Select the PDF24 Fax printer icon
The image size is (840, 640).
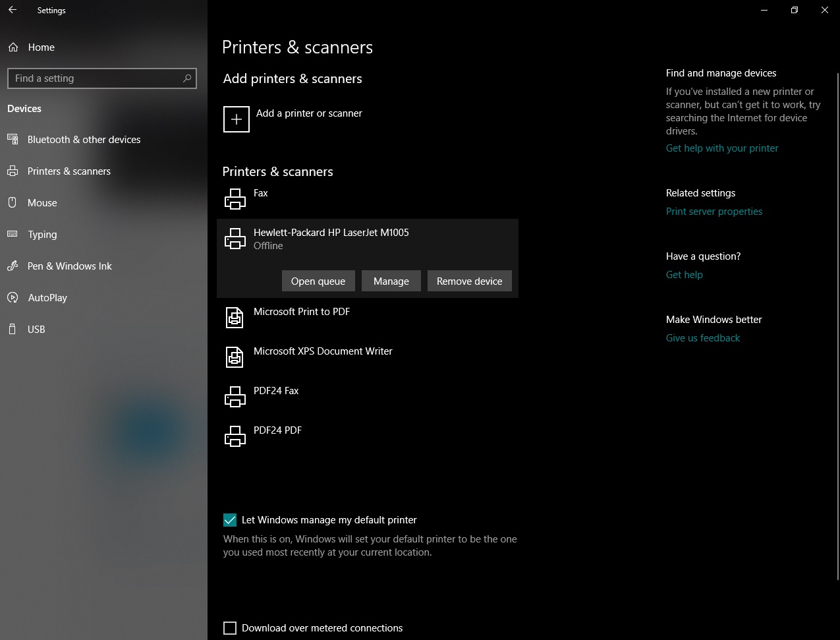point(235,396)
